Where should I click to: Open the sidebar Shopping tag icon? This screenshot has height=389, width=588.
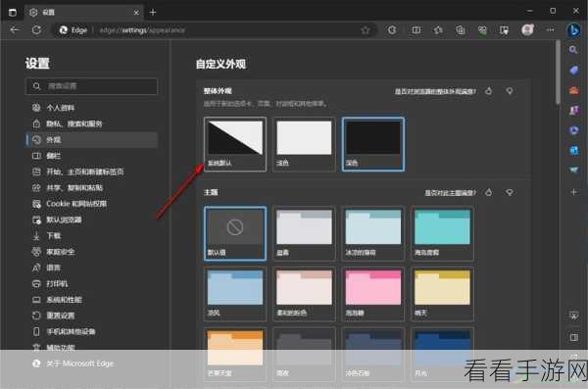573,71
